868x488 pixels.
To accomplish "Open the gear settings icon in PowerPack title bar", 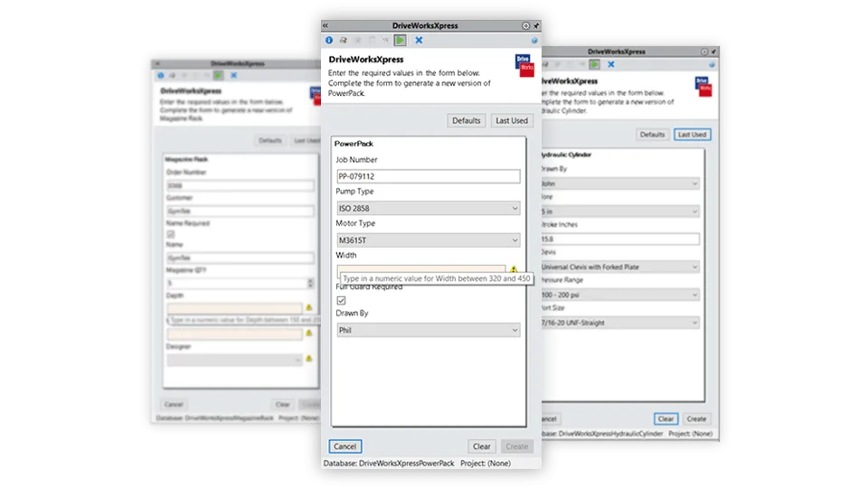I will [x=525, y=26].
